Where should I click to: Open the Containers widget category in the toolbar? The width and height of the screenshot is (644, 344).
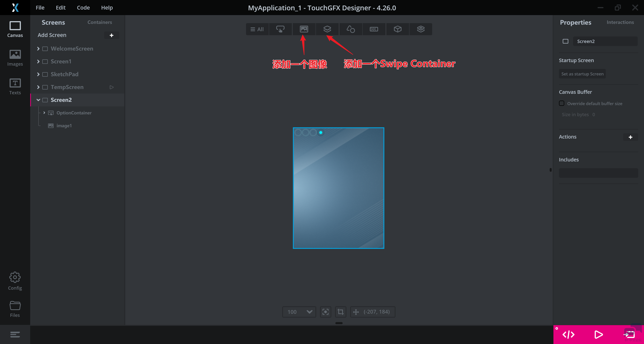(327, 29)
